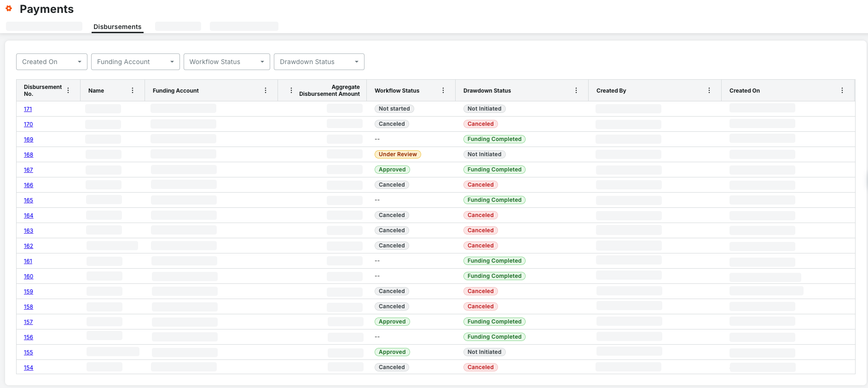Open Disbursement No. column options menu
This screenshot has width=868, height=388.
(68, 90)
